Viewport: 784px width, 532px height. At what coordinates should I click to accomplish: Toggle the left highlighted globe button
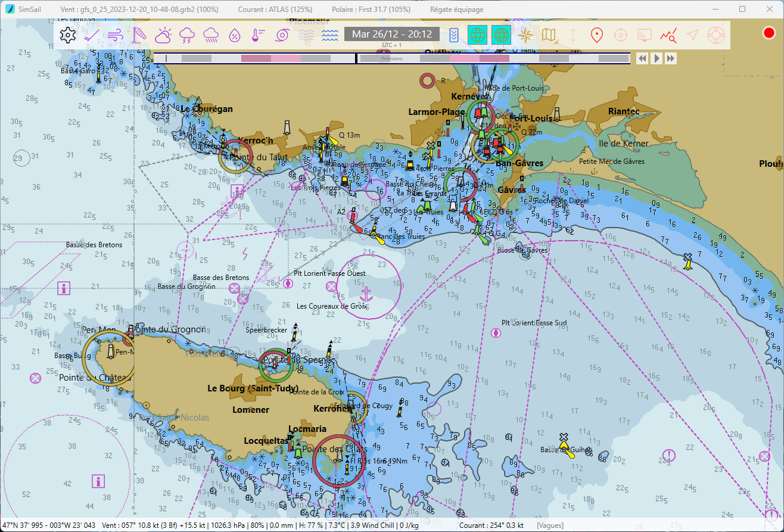tap(477, 35)
